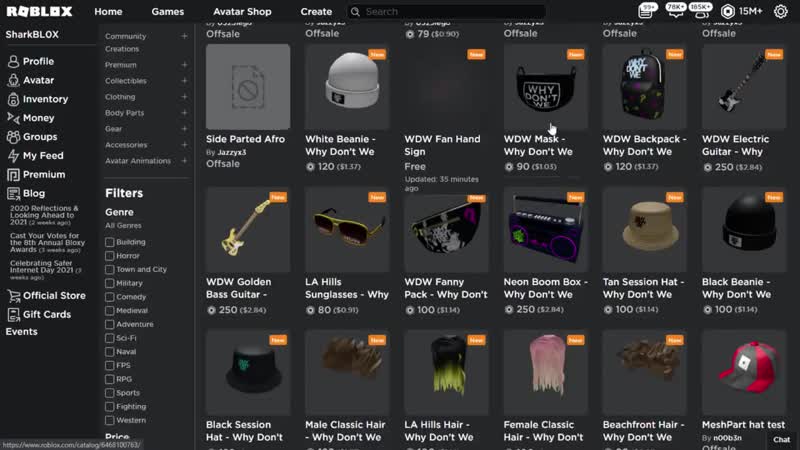The image size is (800, 450).
Task: Open the My Feed lightning icon
Action: pos(13,156)
